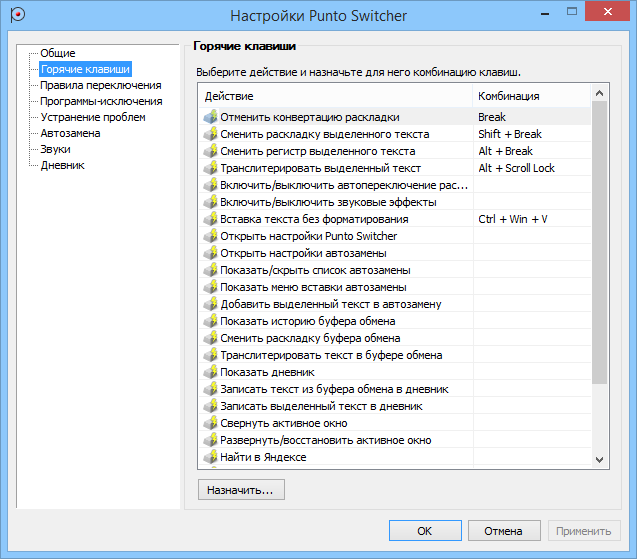Click the 'Назначить...' button
The height and width of the screenshot is (559, 637).
click(241, 490)
